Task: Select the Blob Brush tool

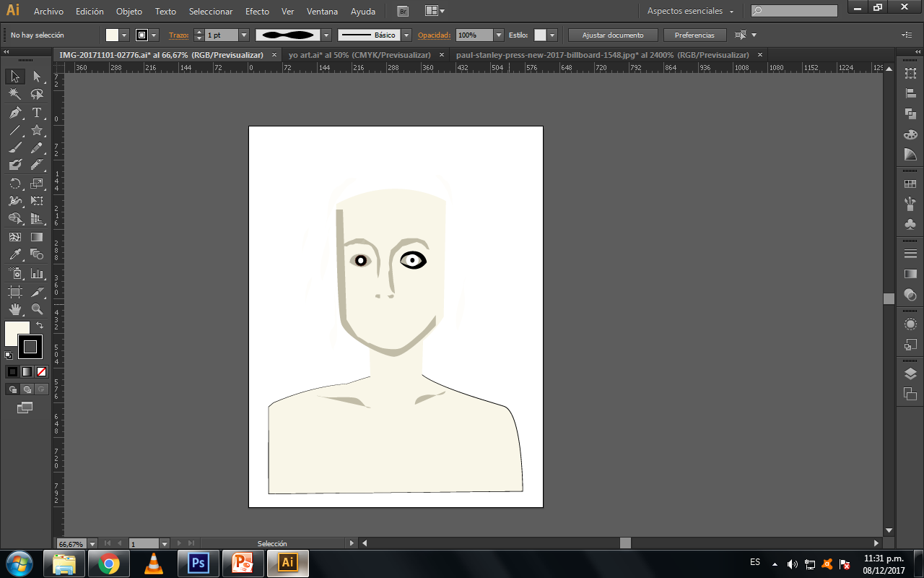Action: coord(14,165)
